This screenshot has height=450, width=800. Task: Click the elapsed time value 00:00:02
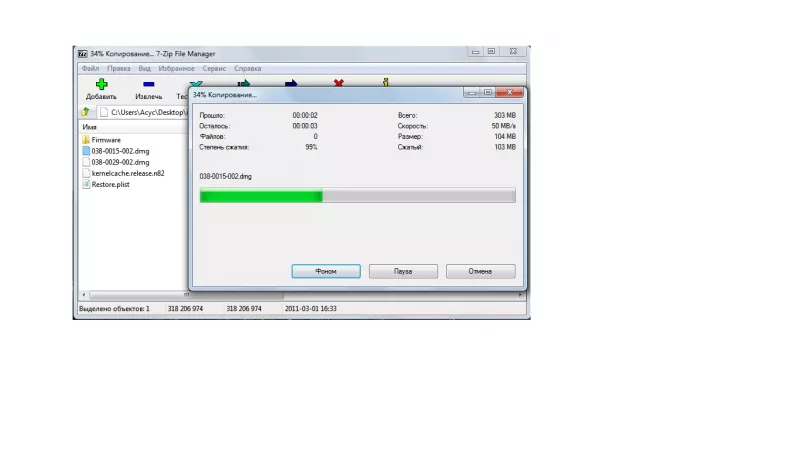click(x=305, y=115)
